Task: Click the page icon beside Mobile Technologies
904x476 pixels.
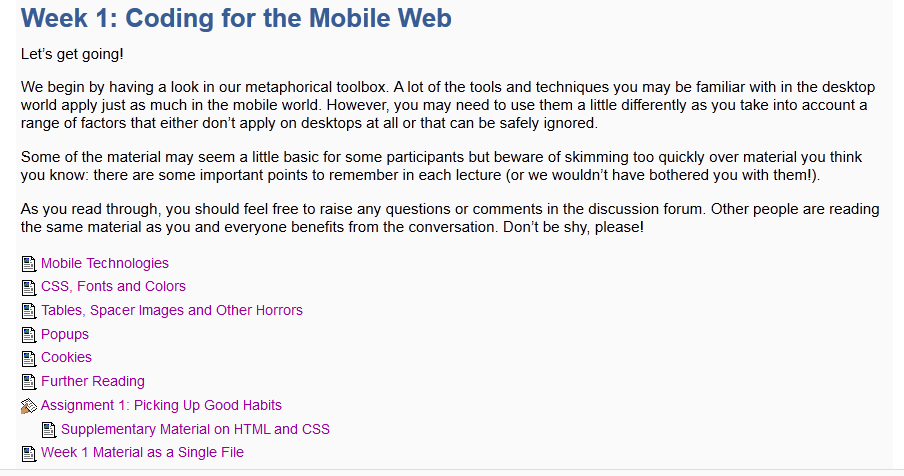Action: coord(28,264)
